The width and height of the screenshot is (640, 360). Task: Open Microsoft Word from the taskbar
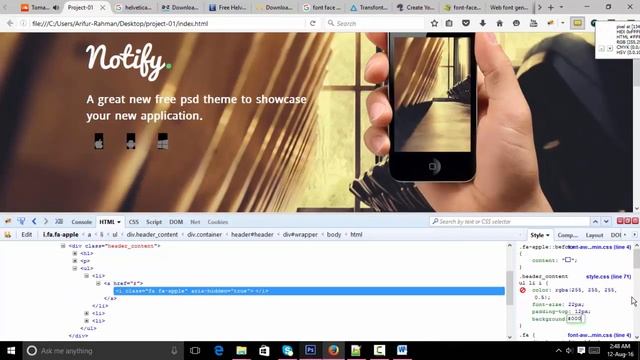click(402, 350)
